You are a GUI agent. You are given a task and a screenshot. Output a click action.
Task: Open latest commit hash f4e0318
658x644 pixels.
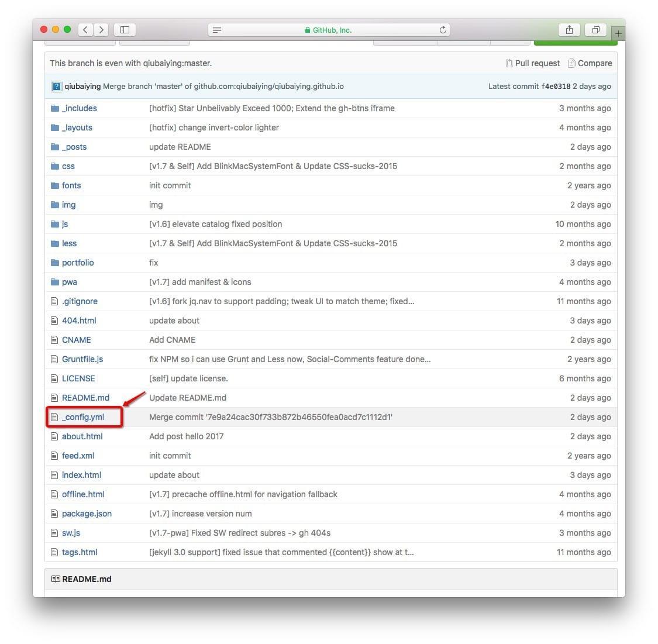coord(555,87)
